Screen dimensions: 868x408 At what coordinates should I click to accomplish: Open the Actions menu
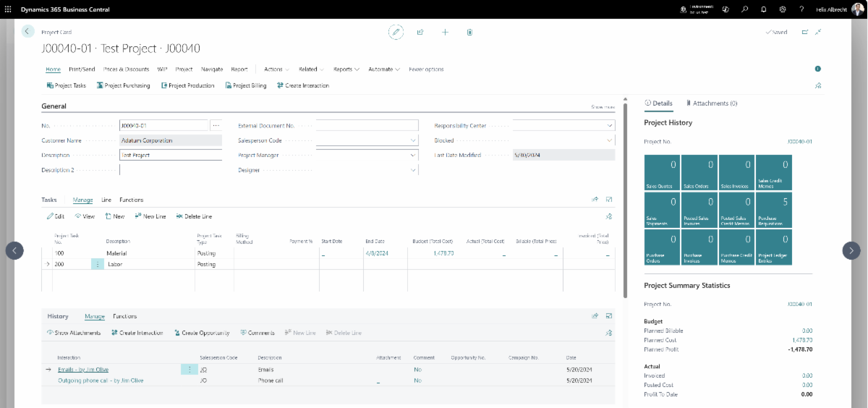[276, 69]
